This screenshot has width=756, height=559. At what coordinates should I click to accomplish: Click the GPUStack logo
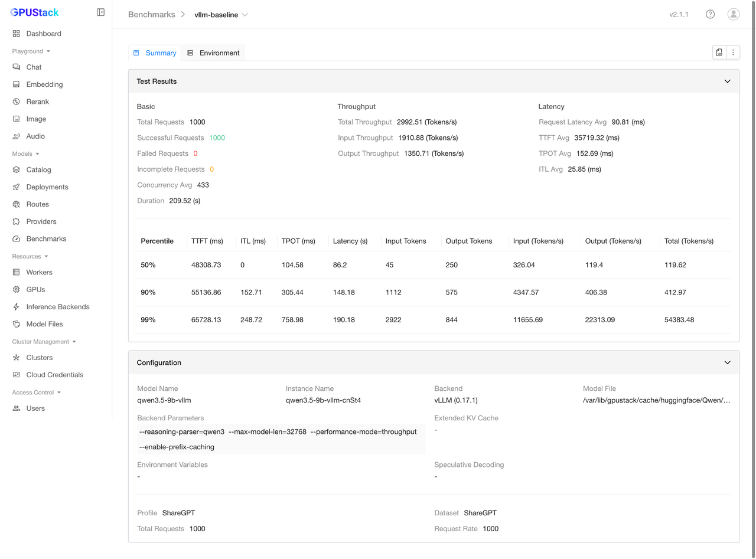35,12
